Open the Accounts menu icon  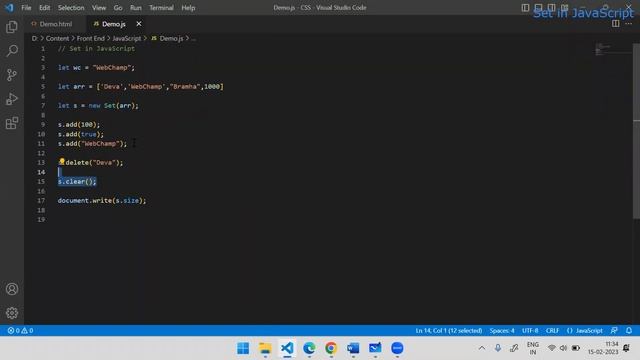pos(12,289)
